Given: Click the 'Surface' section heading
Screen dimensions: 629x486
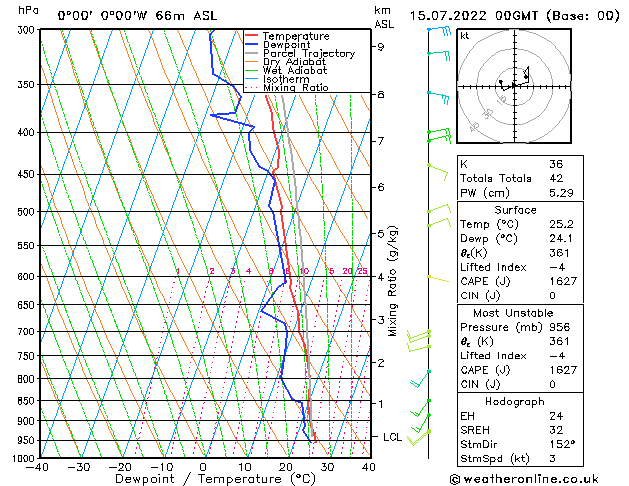Looking at the screenshot, I should (515, 210).
